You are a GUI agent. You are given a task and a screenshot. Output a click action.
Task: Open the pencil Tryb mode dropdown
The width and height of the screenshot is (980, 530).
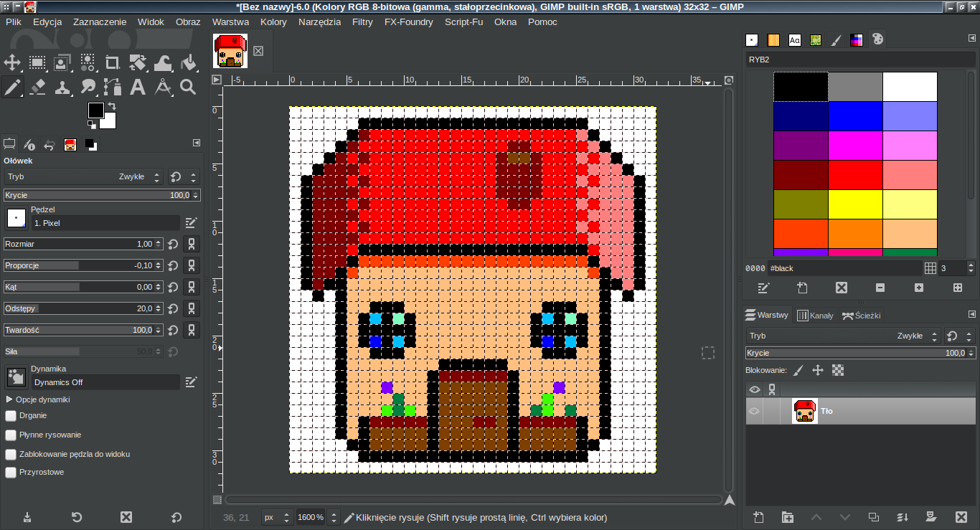[84, 176]
